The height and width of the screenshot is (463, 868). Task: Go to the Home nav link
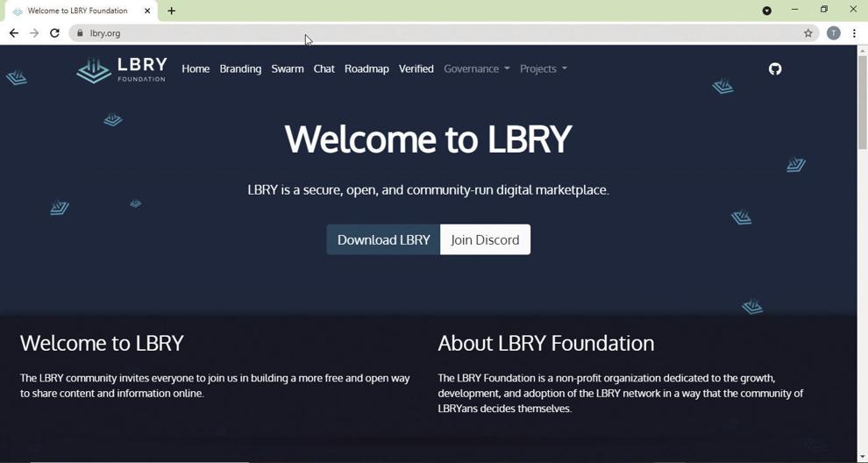coord(196,68)
